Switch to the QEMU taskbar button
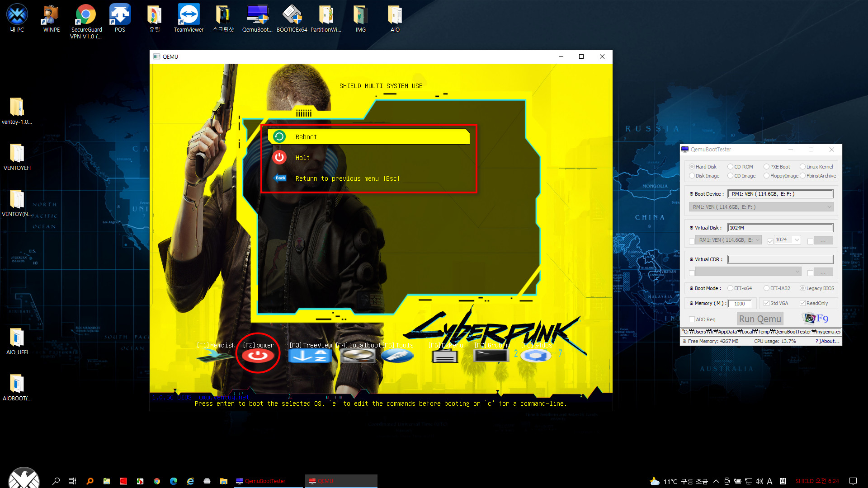The image size is (868, 488). click(x=341, y=481)
